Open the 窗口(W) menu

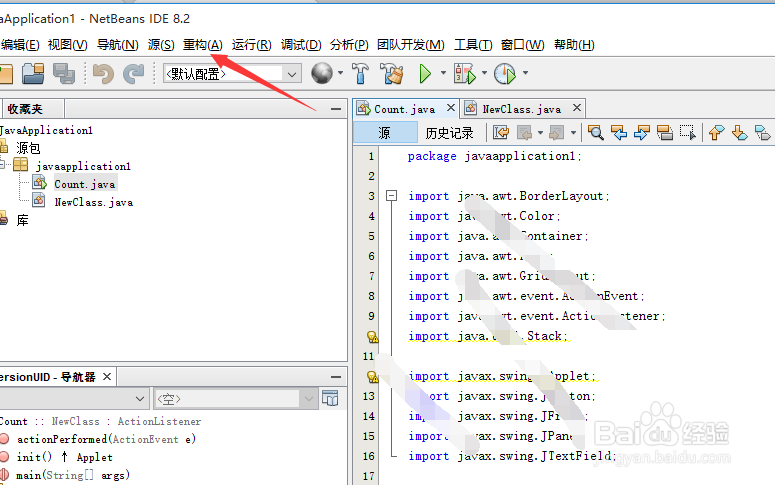point(522,45)
